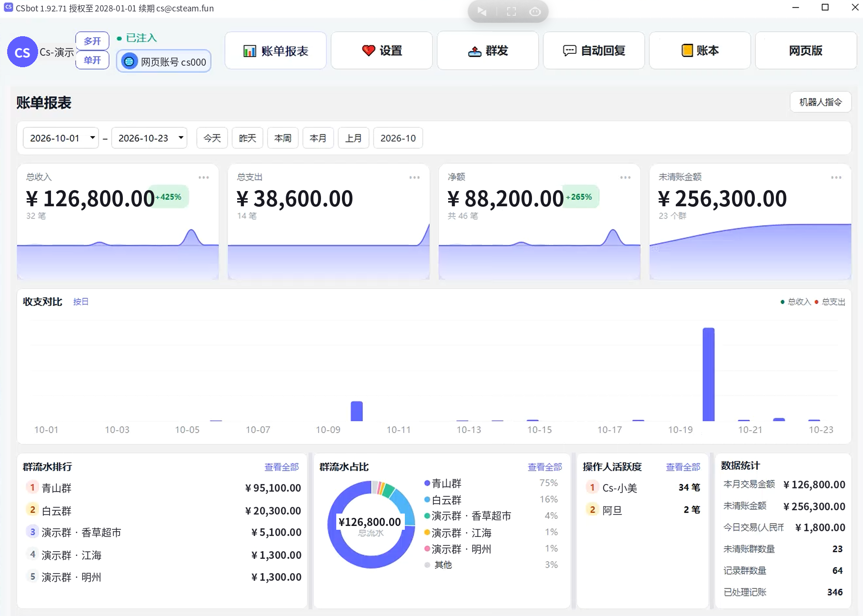Click 查看全部 in 操作人活跃度
Image resolution: width=863 pixels, height=616 pixels.
click(x=683, y=467)
